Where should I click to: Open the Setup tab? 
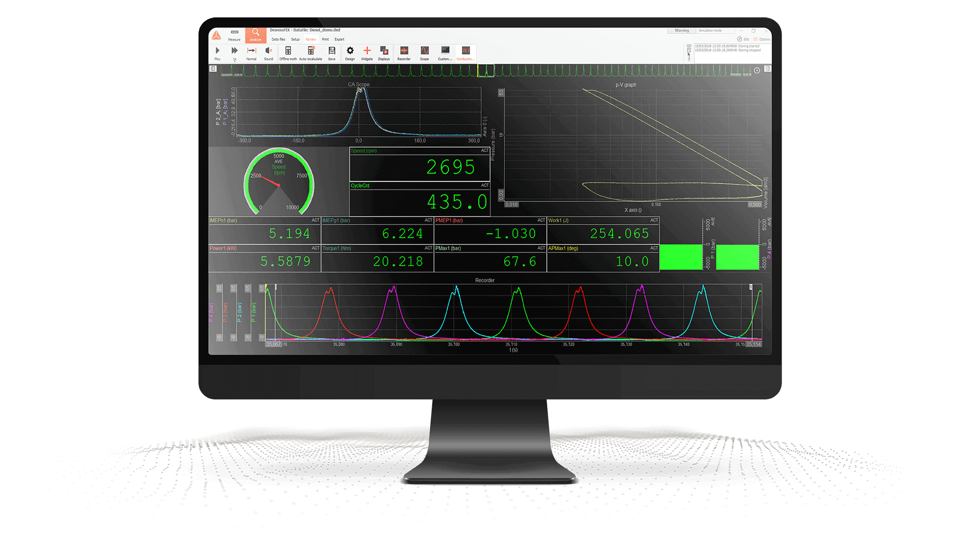coord(295,39)
